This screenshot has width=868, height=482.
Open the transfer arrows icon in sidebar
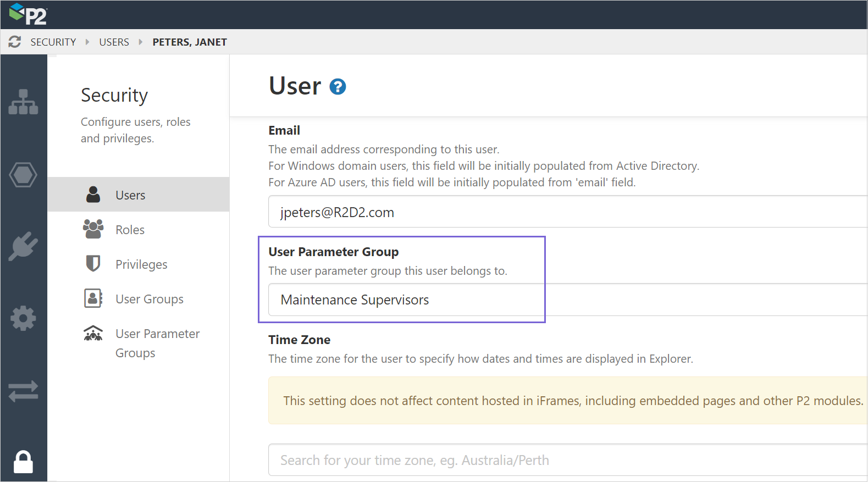(23, 391)
